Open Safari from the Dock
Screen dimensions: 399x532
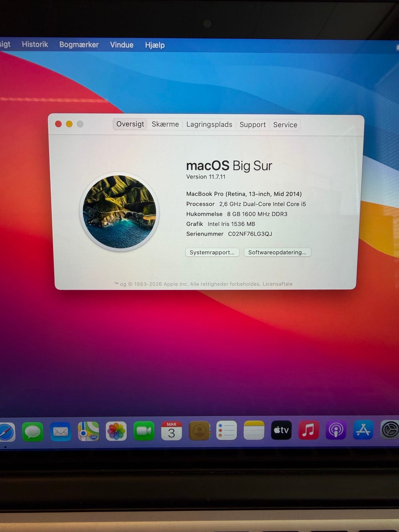coord(6,432)
